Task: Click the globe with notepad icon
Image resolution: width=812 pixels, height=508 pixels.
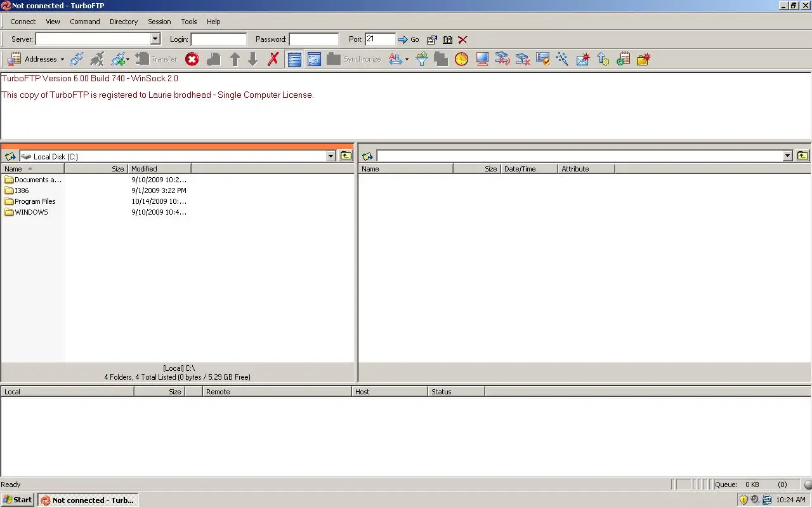Action: pyautogui.click(x=624, y=59)
